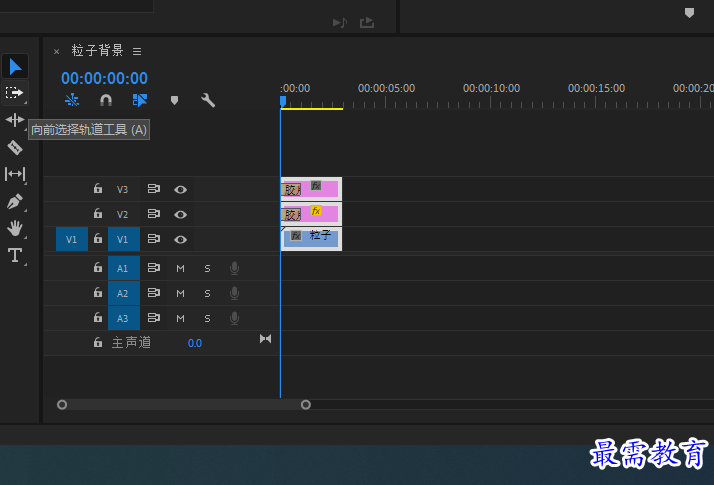The width and height of the screenshot is (714, 485).
Task: Select the Type tool
Action: (x=15, y=255)
